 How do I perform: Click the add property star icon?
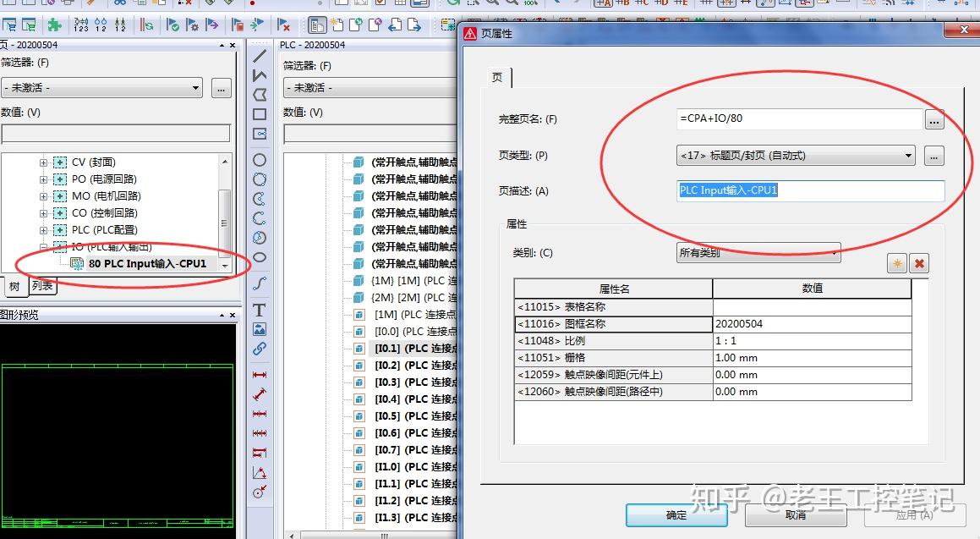(895, 263)
